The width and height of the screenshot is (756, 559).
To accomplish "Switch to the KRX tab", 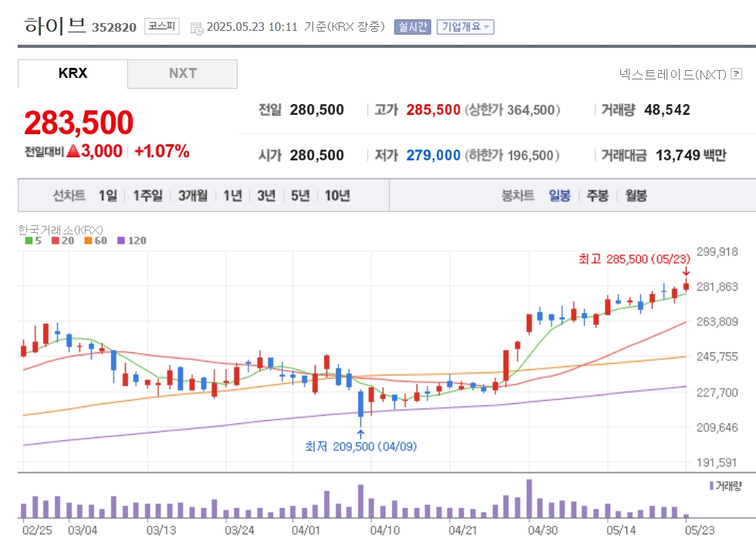I will pos(73,73).
